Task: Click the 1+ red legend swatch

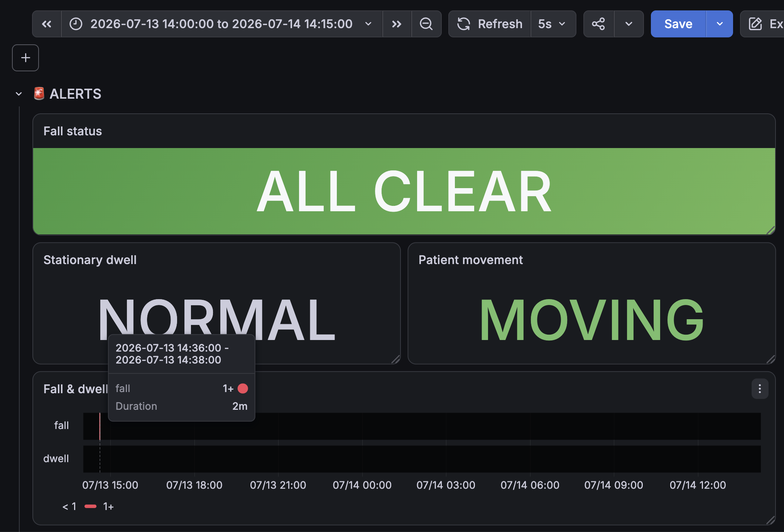Action: click(x=90, y=506)
